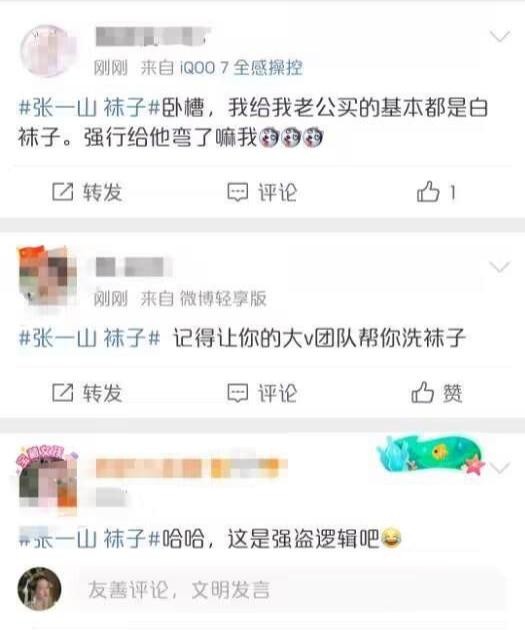Screen dimensions: 525x630
Task: Tap the comment bubble icon on the first post
Action: point(237,192)
